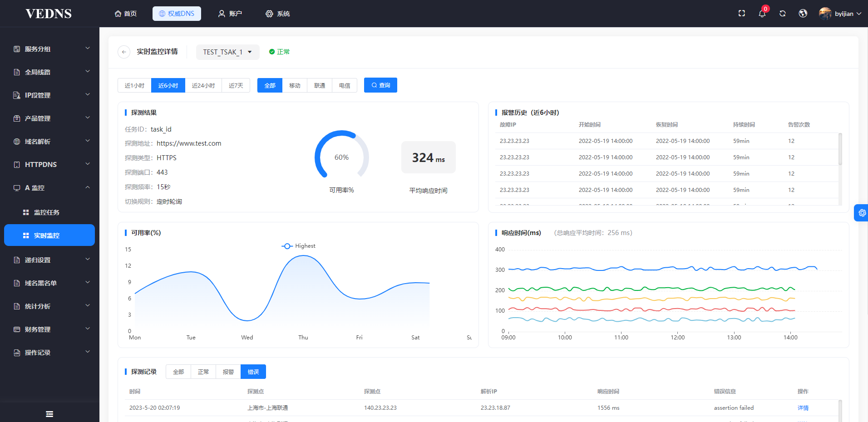The width and height of the screenshot is (868, 422).
Task: Expand IP段管理 chevron
Action: (x=88, y=94)
